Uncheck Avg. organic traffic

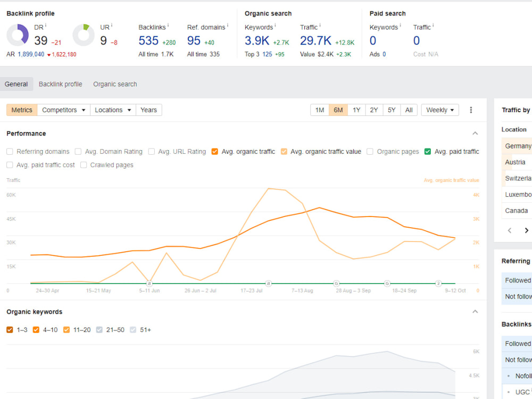point(215,151)
